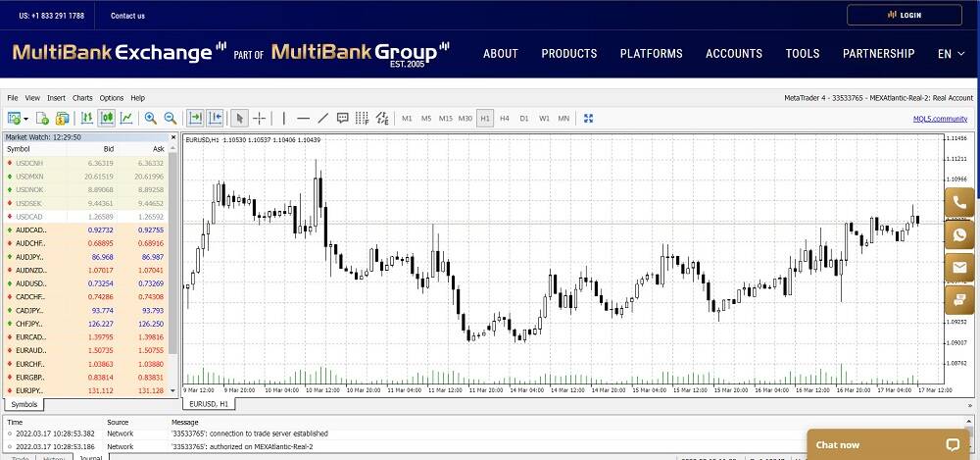Image resolution: width=980 pixels, height=460 pixels.
Task: Set timeframe to W1
Action: click(x=544, y=119)
